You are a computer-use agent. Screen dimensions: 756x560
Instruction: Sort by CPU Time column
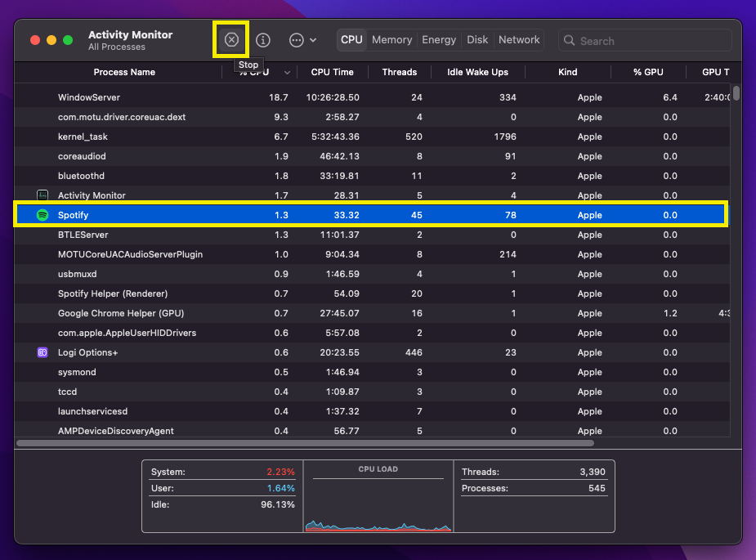coord(332,72)
